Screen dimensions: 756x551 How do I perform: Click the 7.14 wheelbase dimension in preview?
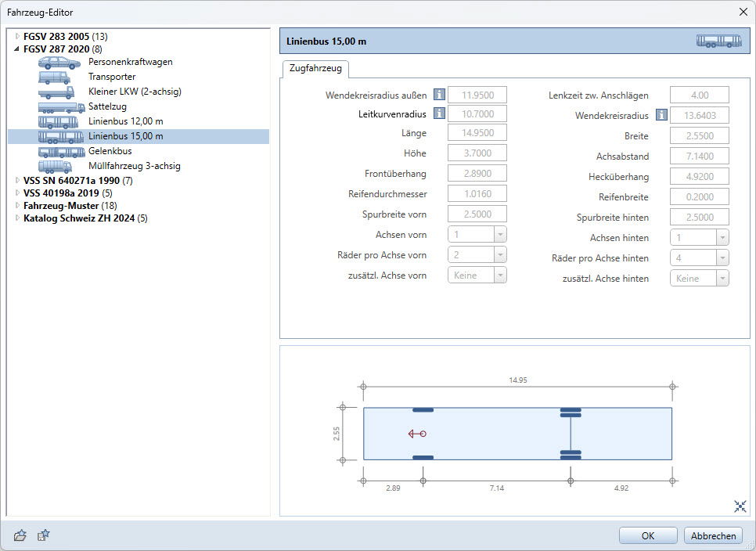[497, 488]
